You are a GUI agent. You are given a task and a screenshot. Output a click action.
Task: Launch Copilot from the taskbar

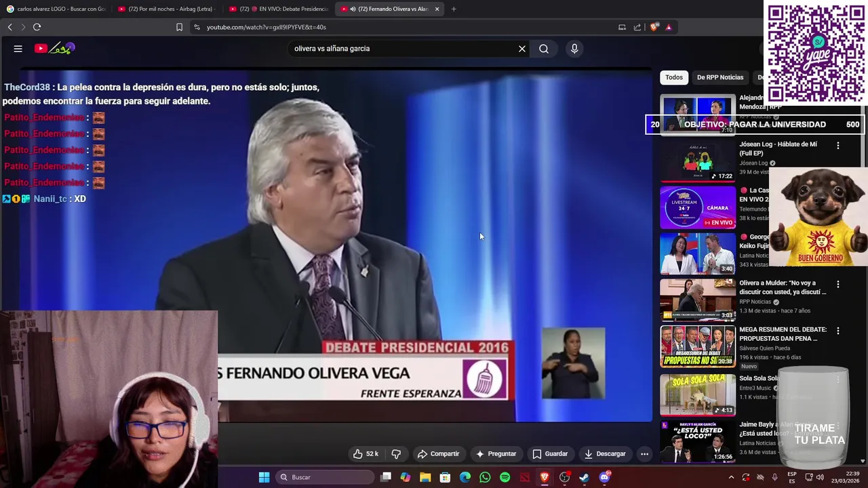click(406, 477)
